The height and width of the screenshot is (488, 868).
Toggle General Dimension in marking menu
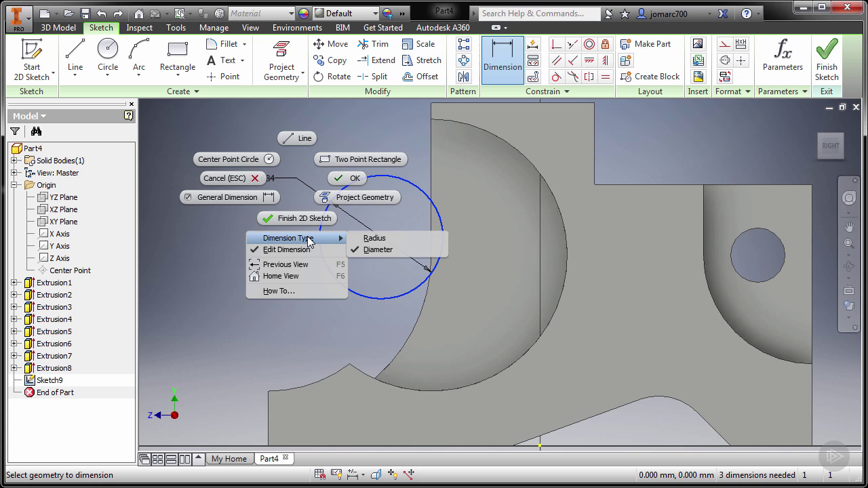(229, 197)
